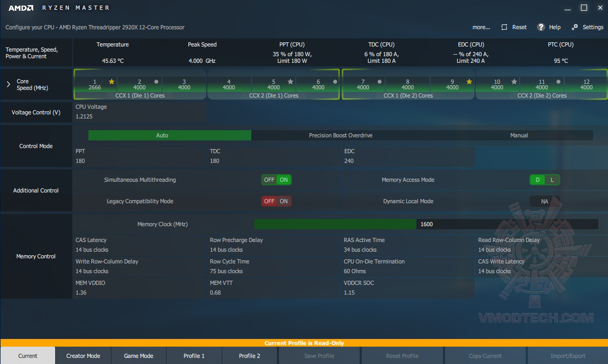Click the Peak Speed 4.000 GHz reading

[x=202, y=61]
